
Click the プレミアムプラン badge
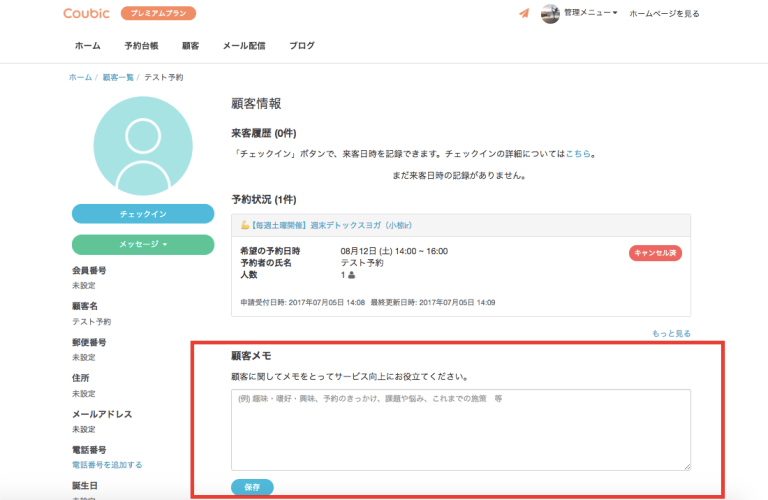(158, 13)
